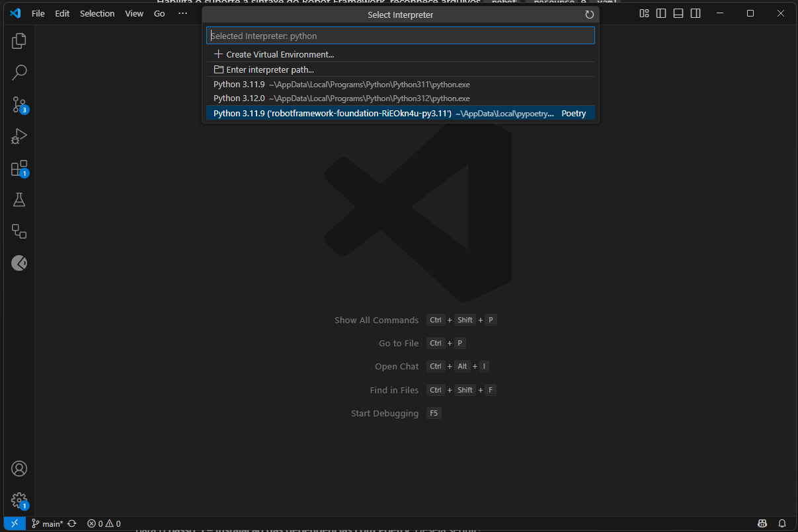This screenshot has height=532, width=798.
Task: Open the Explorer view in activity bar
Action: 19,41
